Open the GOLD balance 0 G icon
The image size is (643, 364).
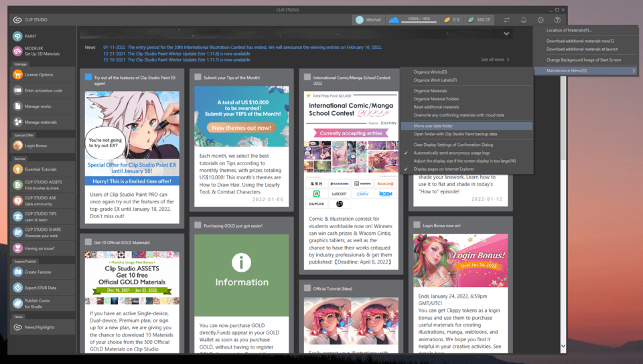click(x=447, y=19)
